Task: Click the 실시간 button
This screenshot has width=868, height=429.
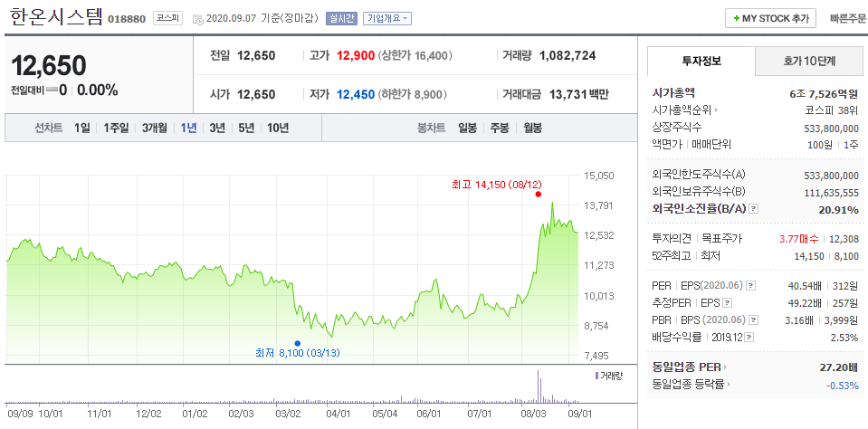Action: (342, 19)
